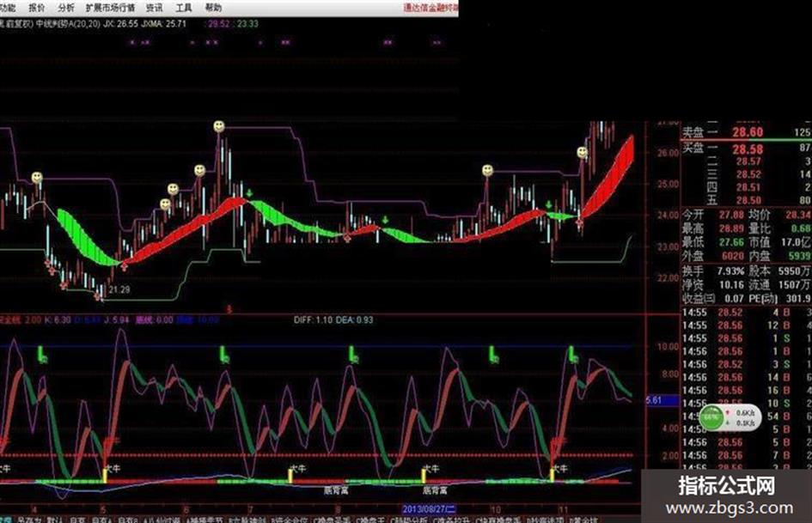Image resolution: width=812 pixels, height=523 pixels.
Task: Click the 最高 28.89 value
Action: [x=730, y=228]
